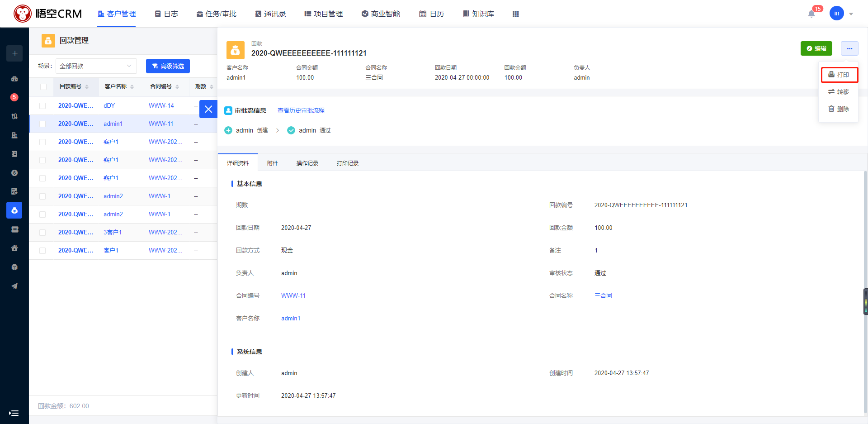Click the quick-create plus icon in sidebar
Image resolution: width=868 pixels, height=424 pixels.
pos(14,53)
